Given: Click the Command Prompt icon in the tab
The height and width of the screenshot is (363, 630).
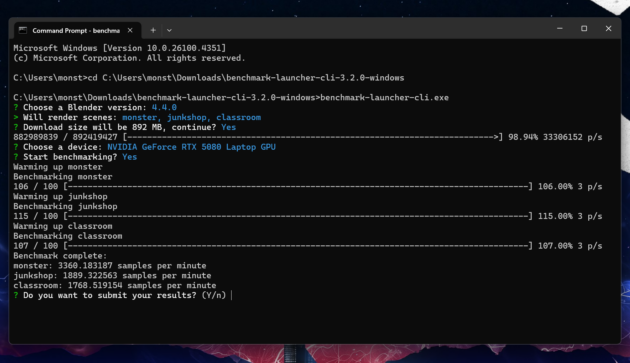Looking at the screenshot, I should [23, 30].
